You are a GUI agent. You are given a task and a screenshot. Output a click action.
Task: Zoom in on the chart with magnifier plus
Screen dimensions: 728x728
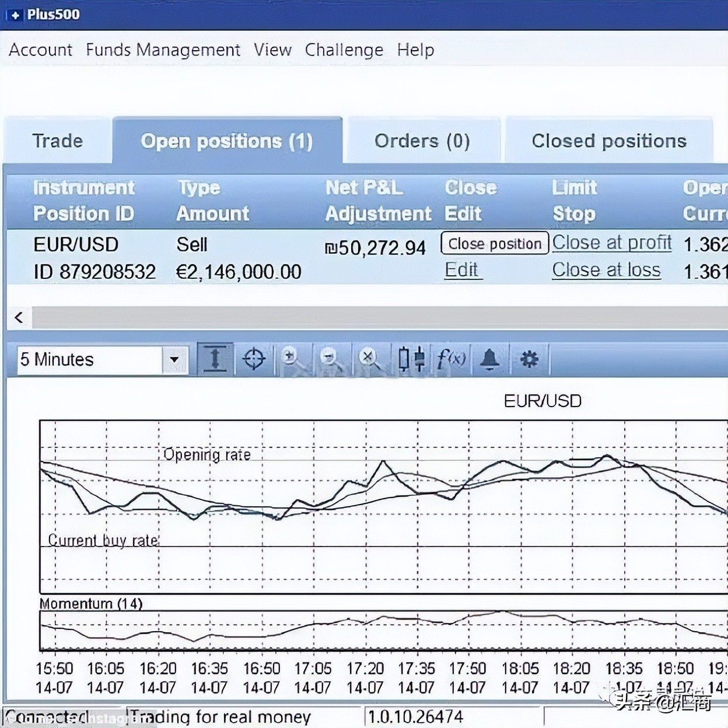tap(291, 359)
